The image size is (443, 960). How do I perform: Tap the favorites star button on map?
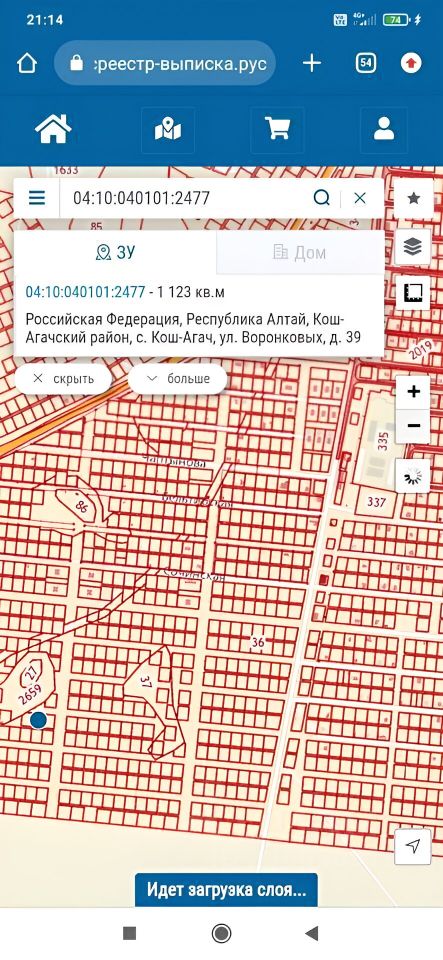(414, 198)
